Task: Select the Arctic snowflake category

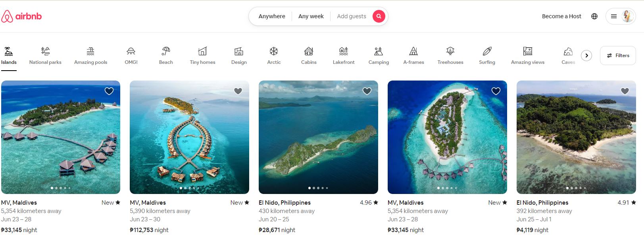Action: pos(274,55)
